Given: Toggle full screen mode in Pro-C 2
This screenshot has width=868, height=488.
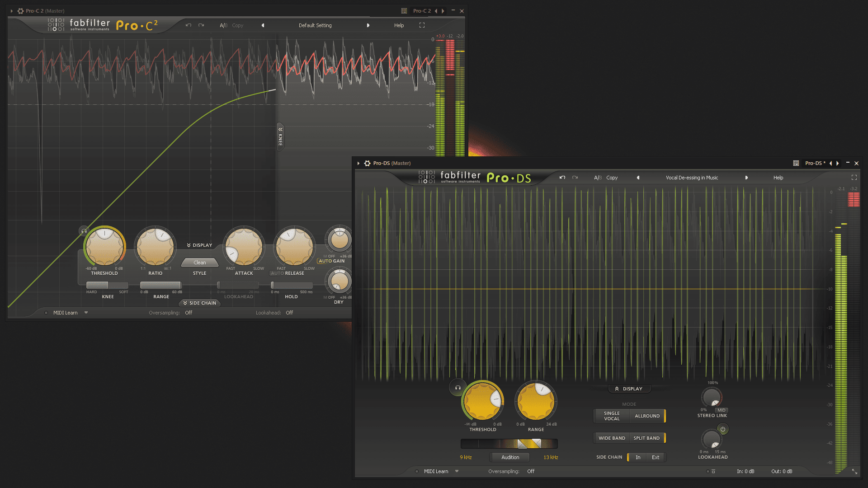Looking at the screenshot, I should 422,25.
